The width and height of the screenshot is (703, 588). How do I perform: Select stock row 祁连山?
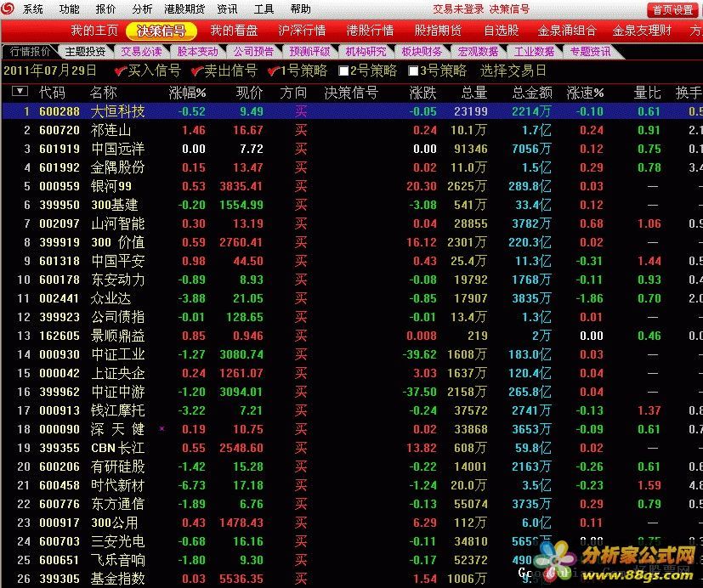pos(352,130)
